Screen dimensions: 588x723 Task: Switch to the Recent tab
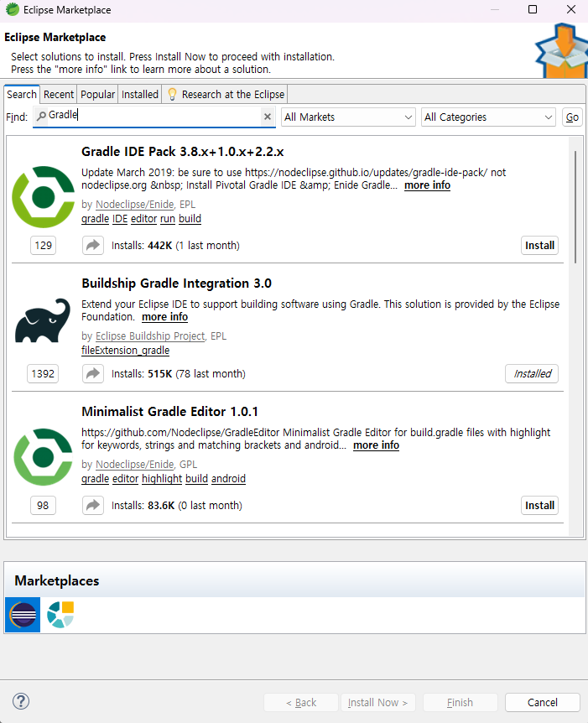coord(59,95)
